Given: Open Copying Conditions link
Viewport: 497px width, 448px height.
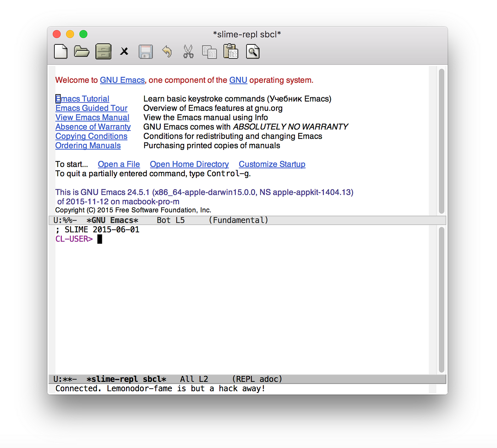Looking at the screenshot, I should (x=91, y=136).
